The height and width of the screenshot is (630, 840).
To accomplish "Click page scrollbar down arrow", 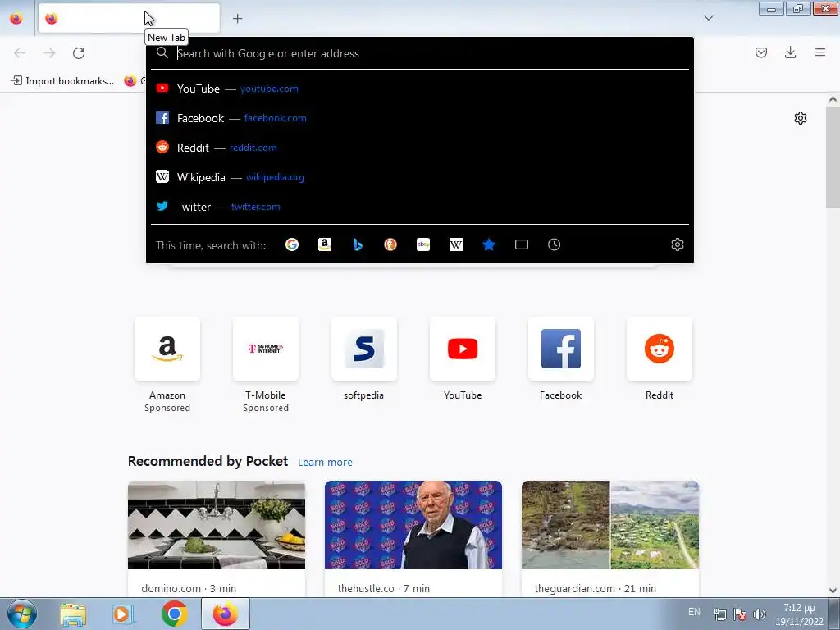I will pos(833,591).
